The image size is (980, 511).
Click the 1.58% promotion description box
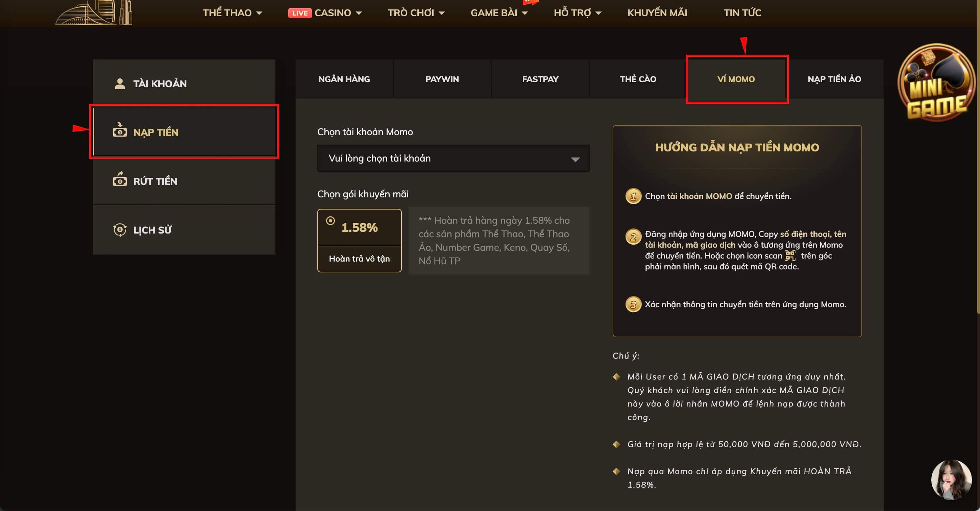[499, 241]
